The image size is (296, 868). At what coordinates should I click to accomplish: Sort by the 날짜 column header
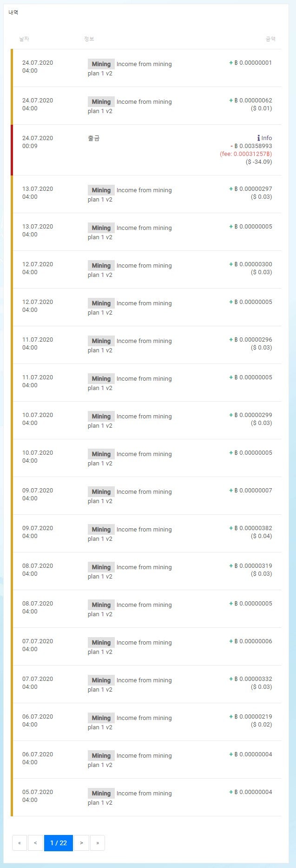[24, 39]
